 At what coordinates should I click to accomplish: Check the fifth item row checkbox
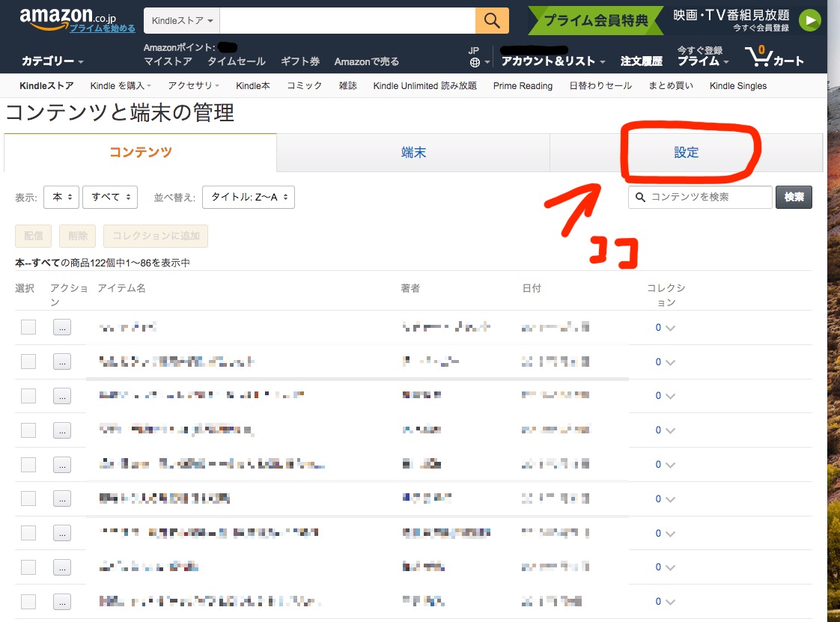28,465
